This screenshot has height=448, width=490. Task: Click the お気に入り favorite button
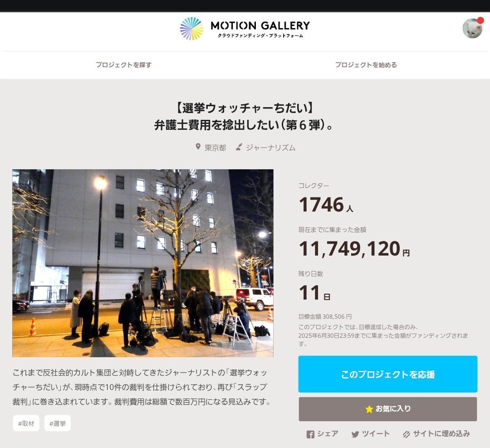[x=388, y=409]
